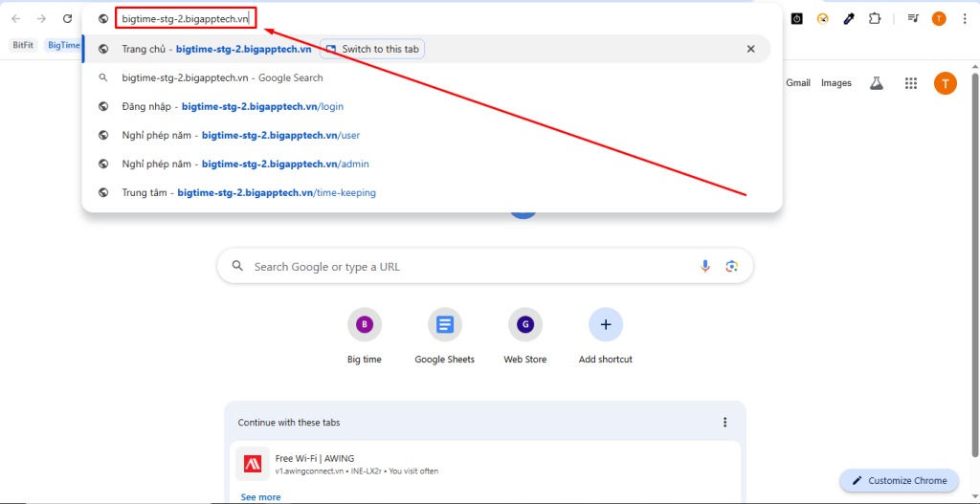Open the Google apps grid
The width and height of the screenshot is (980, 504).
click(910, 83)
